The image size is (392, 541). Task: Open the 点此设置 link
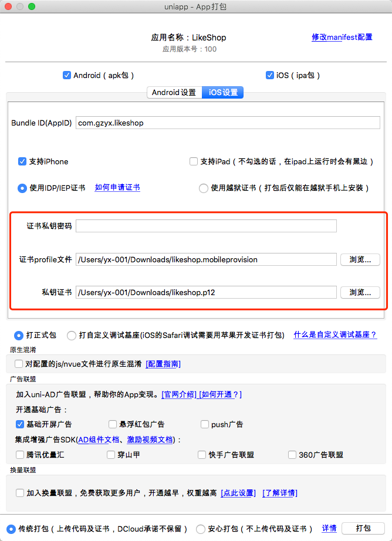[238, 493]
